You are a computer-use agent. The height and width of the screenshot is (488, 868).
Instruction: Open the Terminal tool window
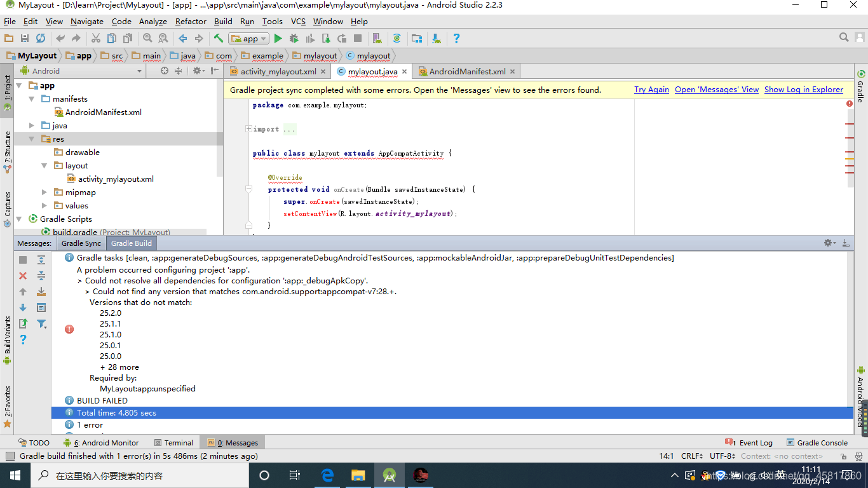172,443
